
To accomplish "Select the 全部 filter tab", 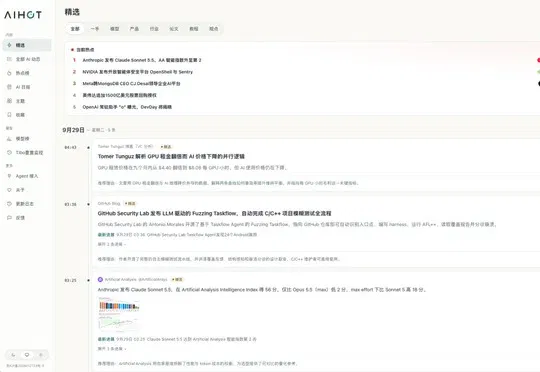I will 75,29.
